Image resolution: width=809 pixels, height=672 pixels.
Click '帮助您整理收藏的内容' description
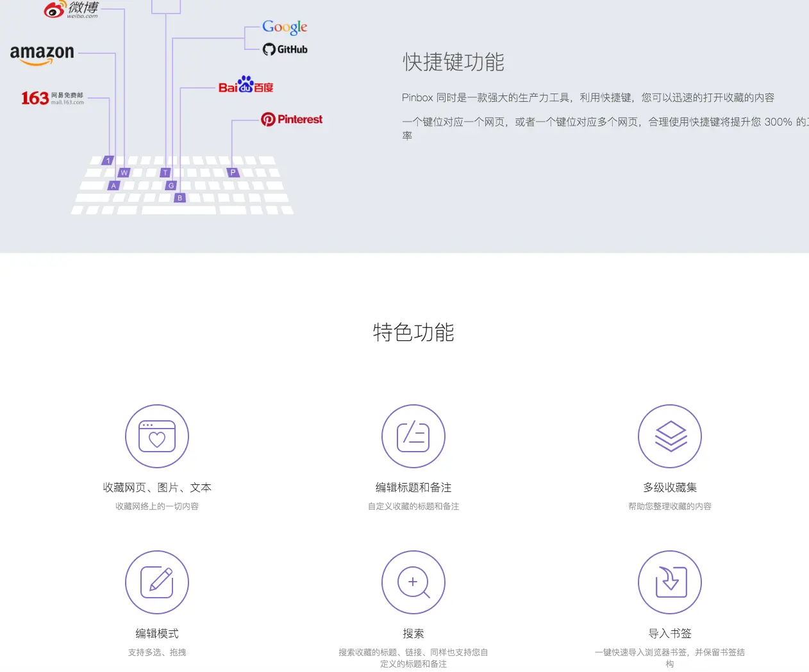coord(670,506)
